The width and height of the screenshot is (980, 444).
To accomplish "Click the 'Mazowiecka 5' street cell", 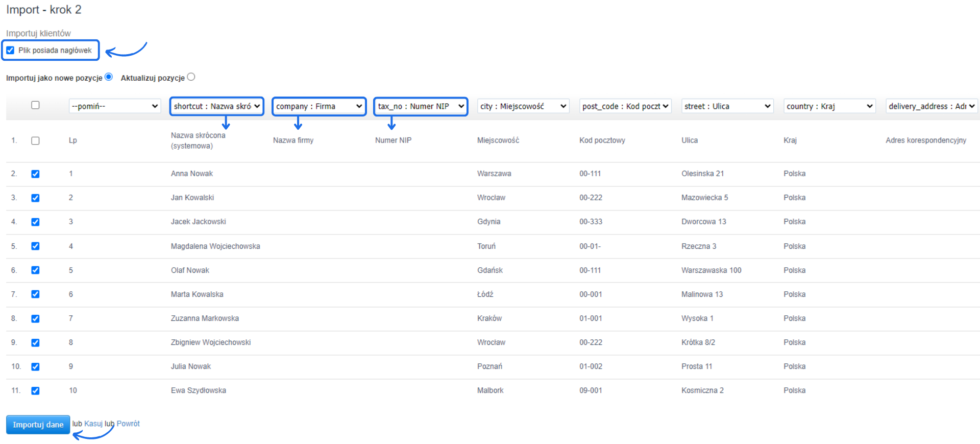I will (705, 198).
